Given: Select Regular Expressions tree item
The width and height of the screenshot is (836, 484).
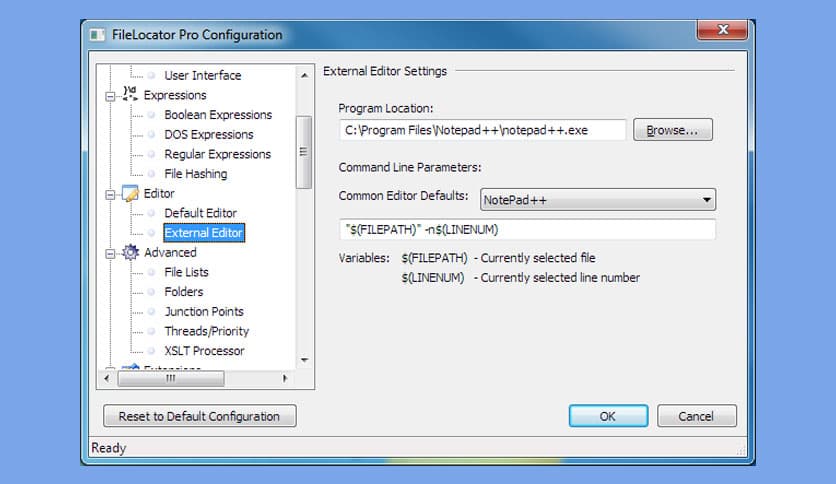Looking at the screenshot, I should click(x=218, y=154).
